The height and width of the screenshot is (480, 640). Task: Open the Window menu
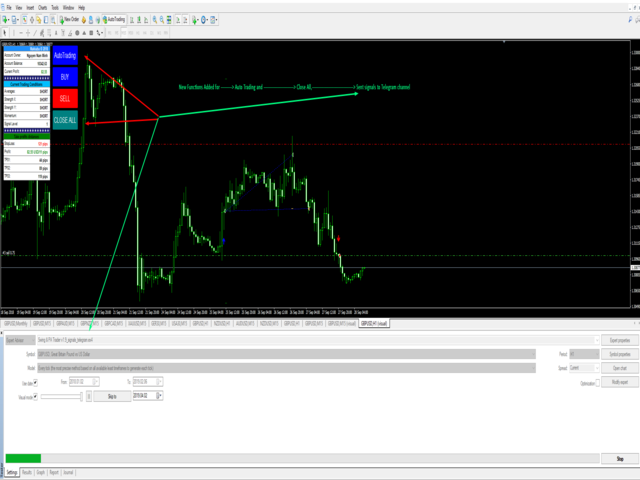[68, 8]
